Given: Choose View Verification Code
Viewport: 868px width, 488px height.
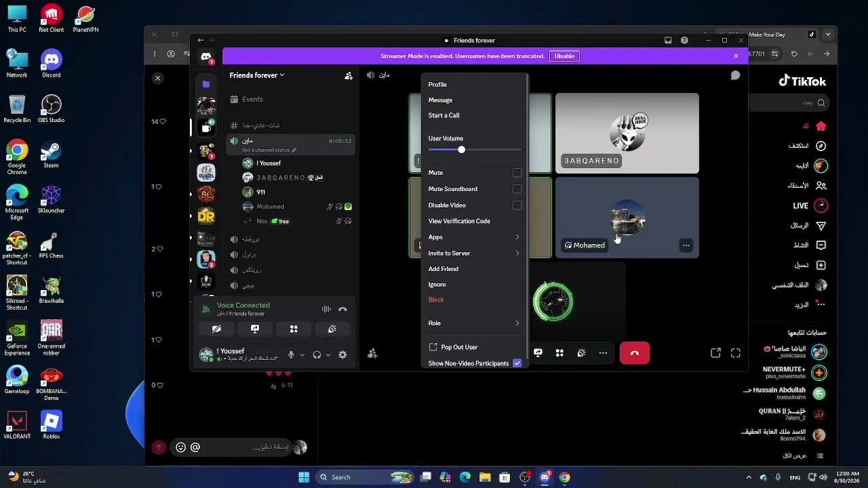Looking at the screenshot, I should (x=474, y=221).
